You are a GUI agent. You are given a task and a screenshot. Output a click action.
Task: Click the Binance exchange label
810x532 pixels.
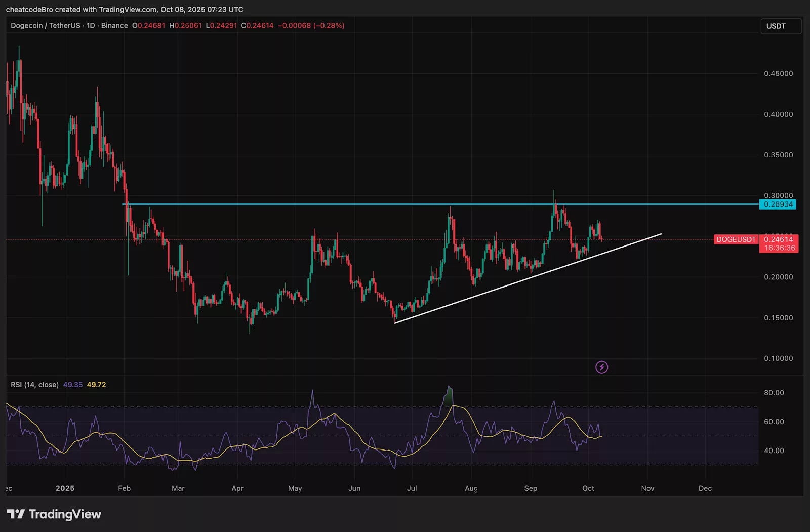point(114,25)
